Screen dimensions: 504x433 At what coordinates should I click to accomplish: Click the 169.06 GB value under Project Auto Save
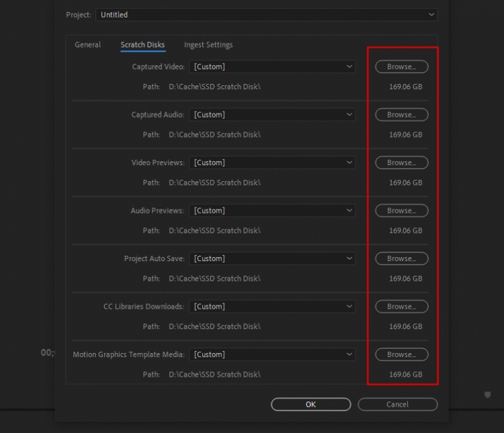[x=406, y=279]
